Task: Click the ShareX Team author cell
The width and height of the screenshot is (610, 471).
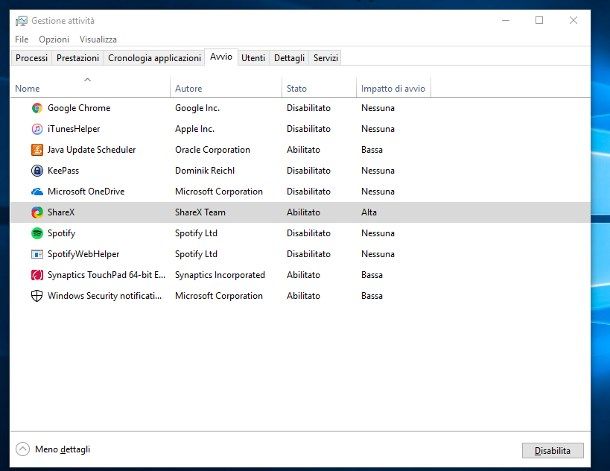Action: tap(200, 212)
